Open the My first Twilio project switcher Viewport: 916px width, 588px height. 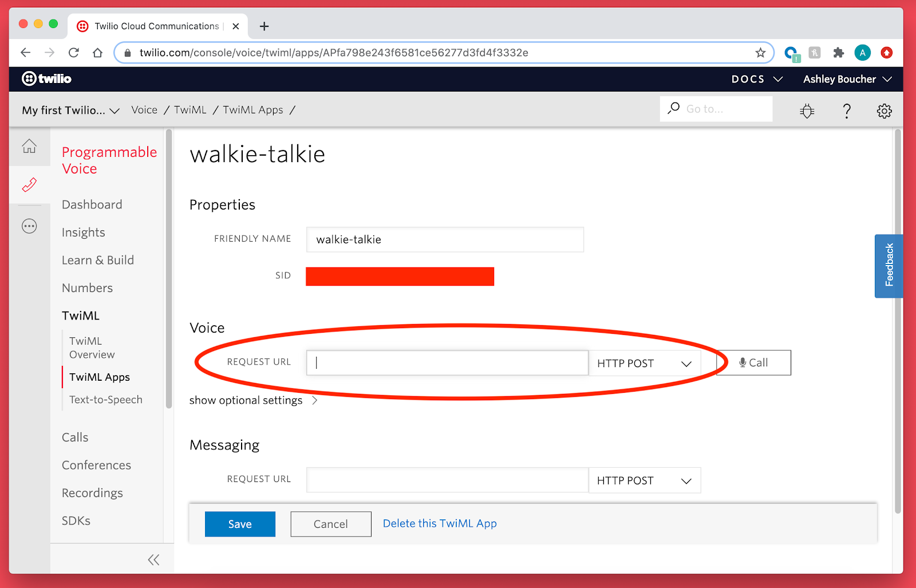(70, 110)
